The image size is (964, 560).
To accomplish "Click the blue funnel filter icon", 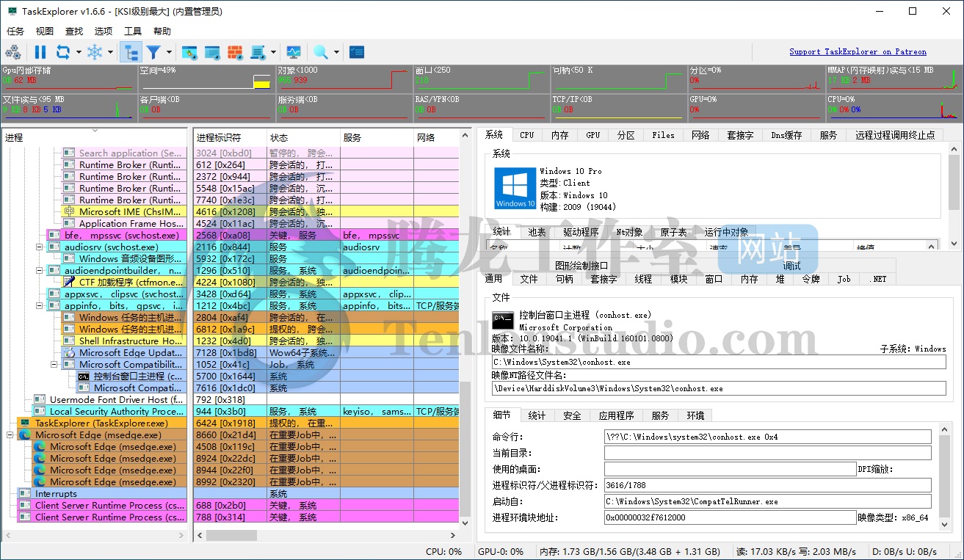I will coord(153,52).
